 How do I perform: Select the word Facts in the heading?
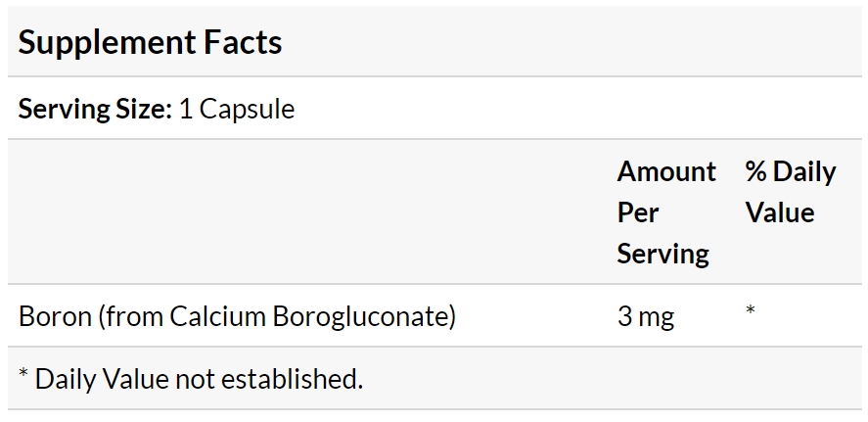click(243, 41)
